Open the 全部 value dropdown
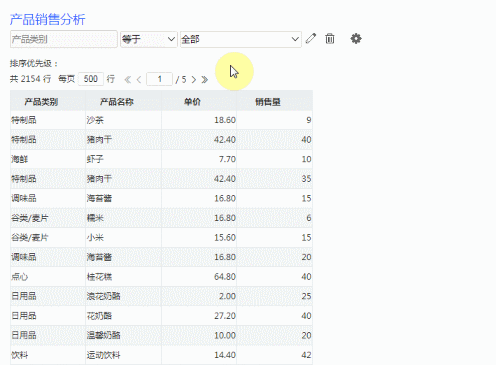 click(241, 39)
